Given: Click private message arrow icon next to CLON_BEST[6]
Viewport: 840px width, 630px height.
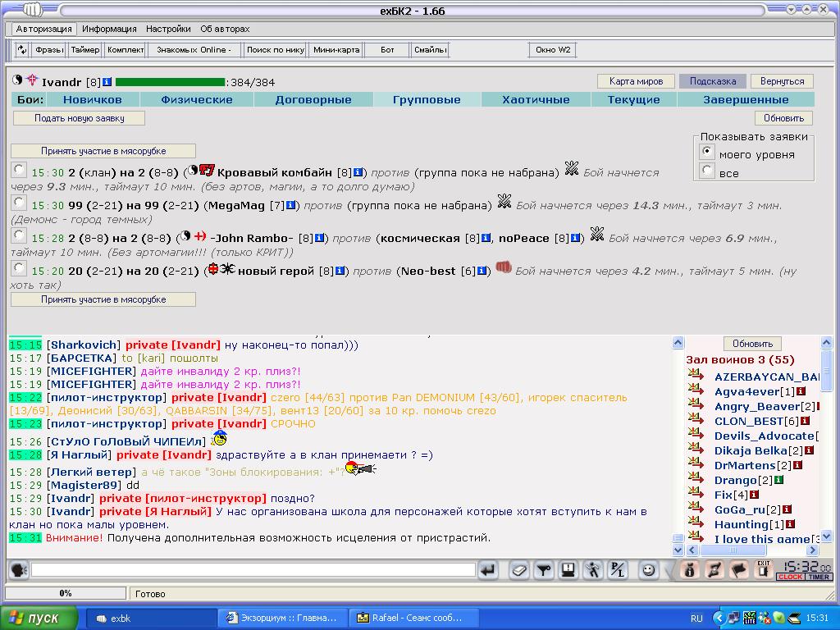Looking at the screenshot, I should tap(696, 418).
